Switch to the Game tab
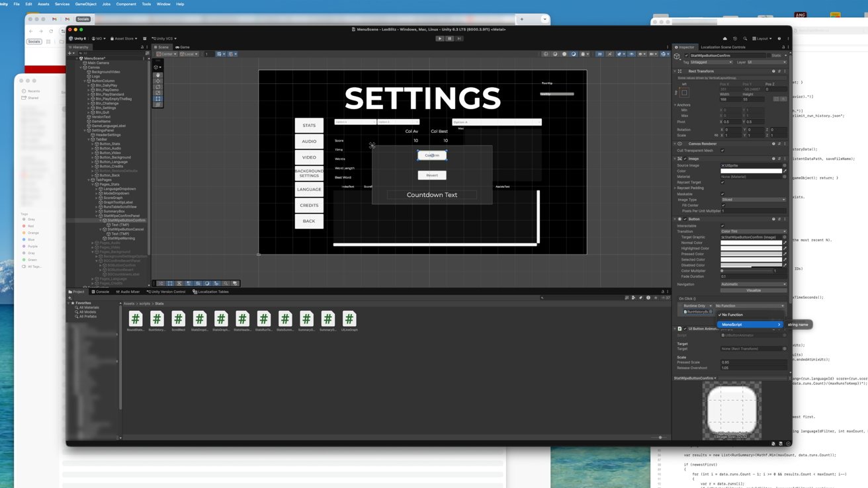Viewport: 868px width, 488px height. [183, 47]
